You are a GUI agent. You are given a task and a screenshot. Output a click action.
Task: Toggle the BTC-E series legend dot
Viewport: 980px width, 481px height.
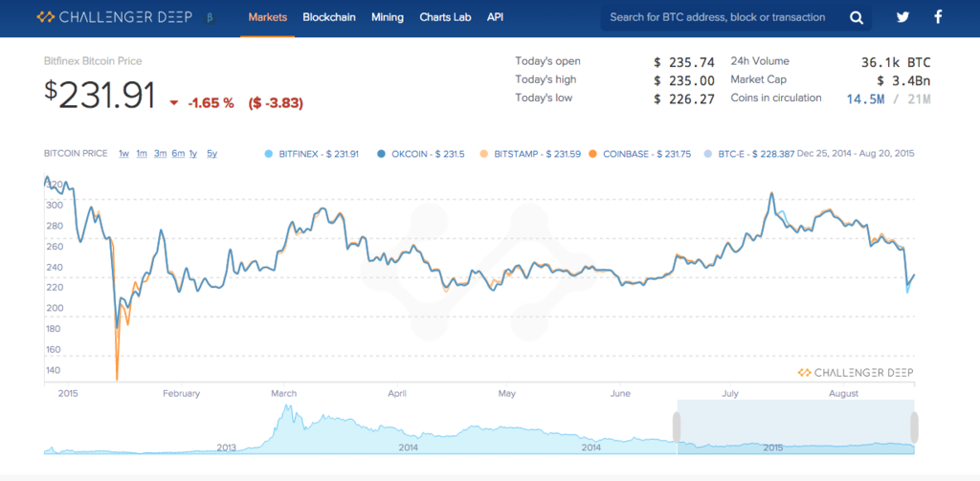[x=707, y=154]
